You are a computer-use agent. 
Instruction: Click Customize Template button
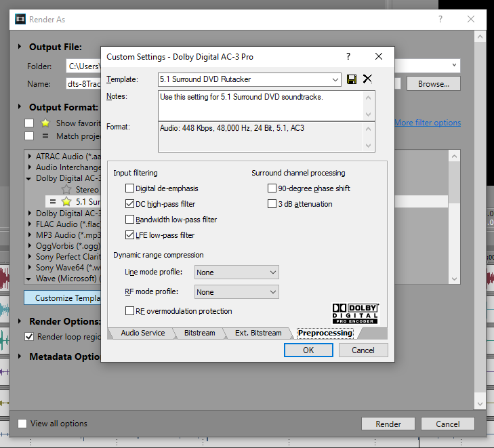[x=62, y=298]
